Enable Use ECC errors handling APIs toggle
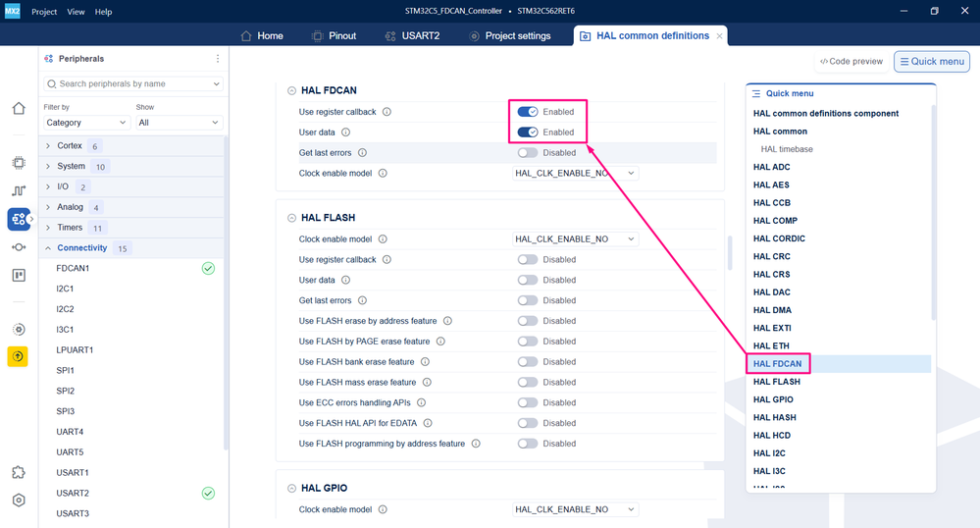980x528 pixels. [528, 403]
